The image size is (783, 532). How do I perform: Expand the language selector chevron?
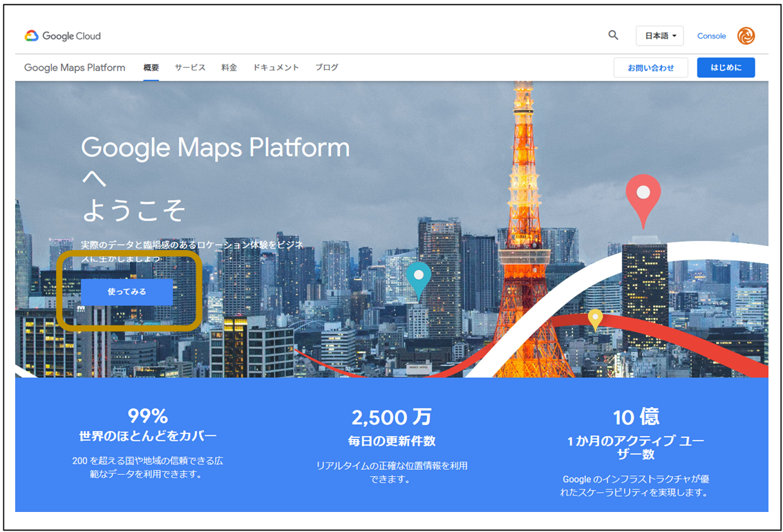click(x=674, y=36)
